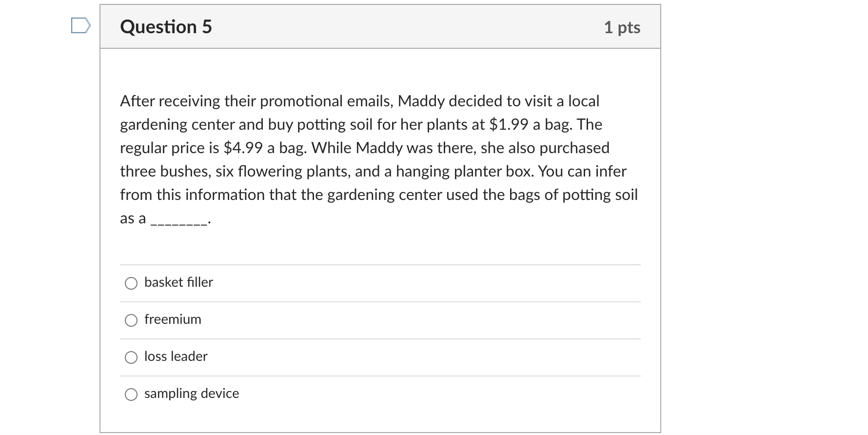Click "gardening center" before "and buy"

tap(177, 124)
